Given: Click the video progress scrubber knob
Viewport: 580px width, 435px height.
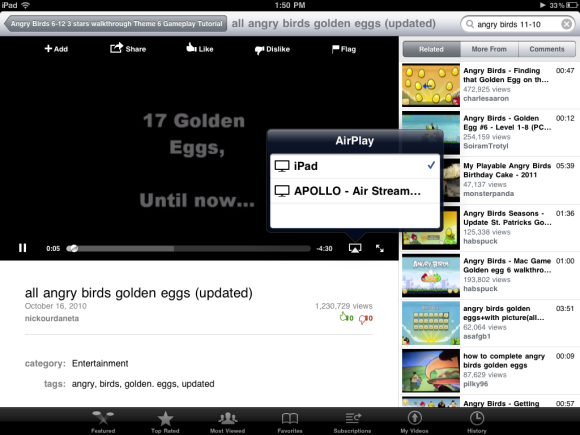Looking at the screenshot, I should point(73,248).
